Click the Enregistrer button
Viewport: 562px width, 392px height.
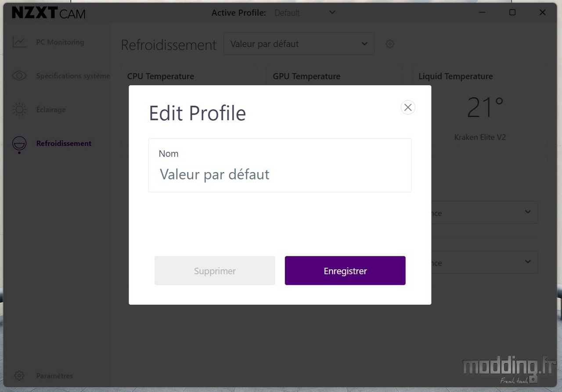(345, 271)
